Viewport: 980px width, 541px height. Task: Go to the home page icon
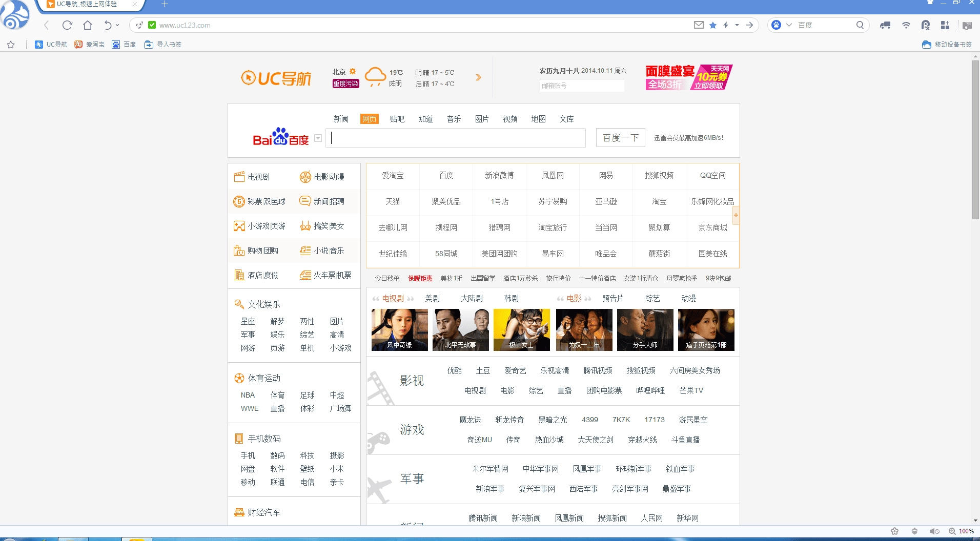click(x=88, y=25)
